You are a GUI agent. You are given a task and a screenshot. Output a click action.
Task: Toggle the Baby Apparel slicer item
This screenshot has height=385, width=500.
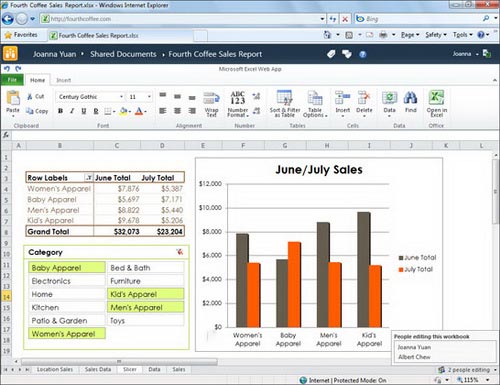[67, 268]
